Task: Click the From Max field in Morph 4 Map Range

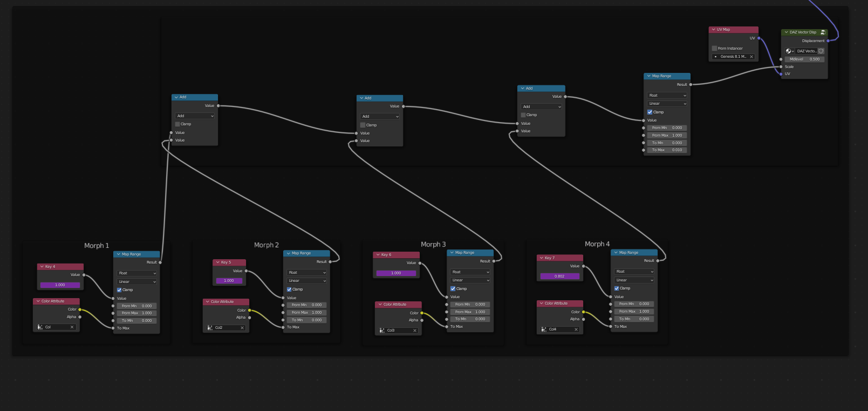Action: click(x=634, y=312)
